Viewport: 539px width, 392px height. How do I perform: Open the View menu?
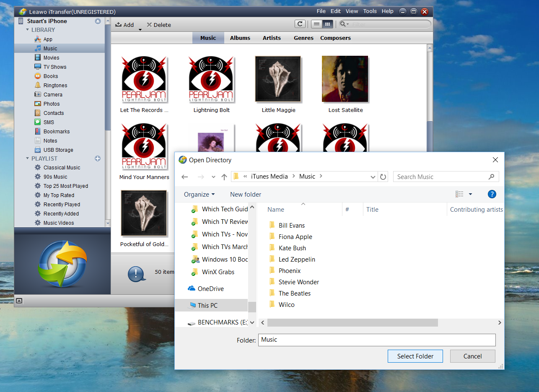(352, 11)
